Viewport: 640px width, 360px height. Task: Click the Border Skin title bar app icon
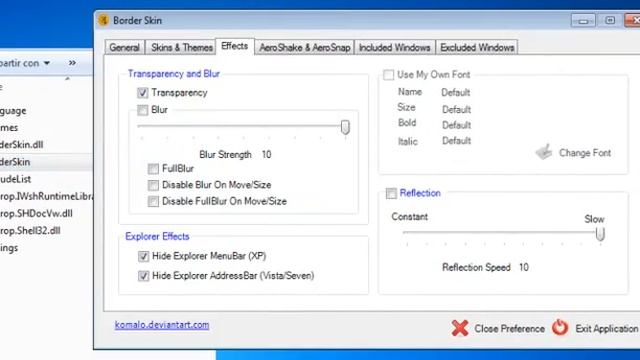point(103,20)
